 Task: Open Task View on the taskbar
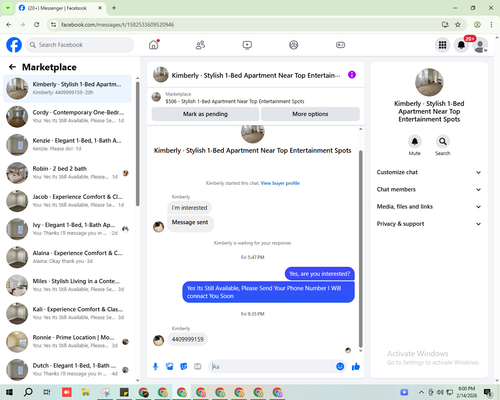tap(47, 392)
